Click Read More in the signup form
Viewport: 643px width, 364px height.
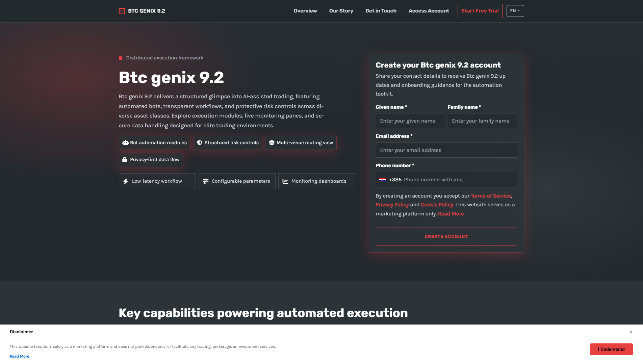[451, 214]
